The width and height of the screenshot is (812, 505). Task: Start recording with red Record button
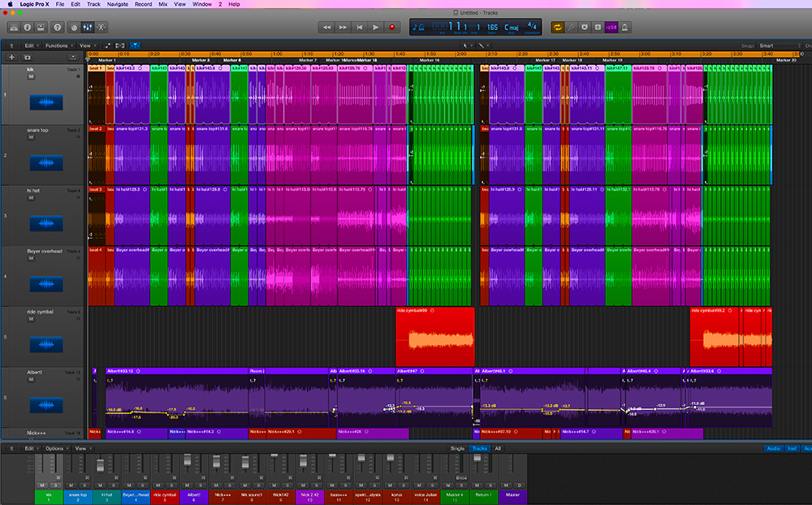click(392, 28)
